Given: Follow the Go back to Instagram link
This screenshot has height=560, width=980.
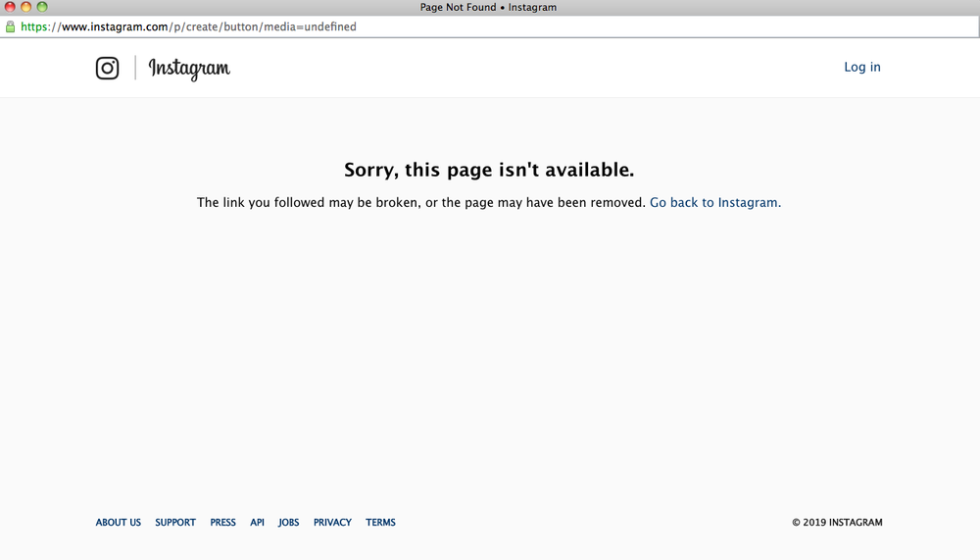Looking at the screenshot, I should [715, 203].
